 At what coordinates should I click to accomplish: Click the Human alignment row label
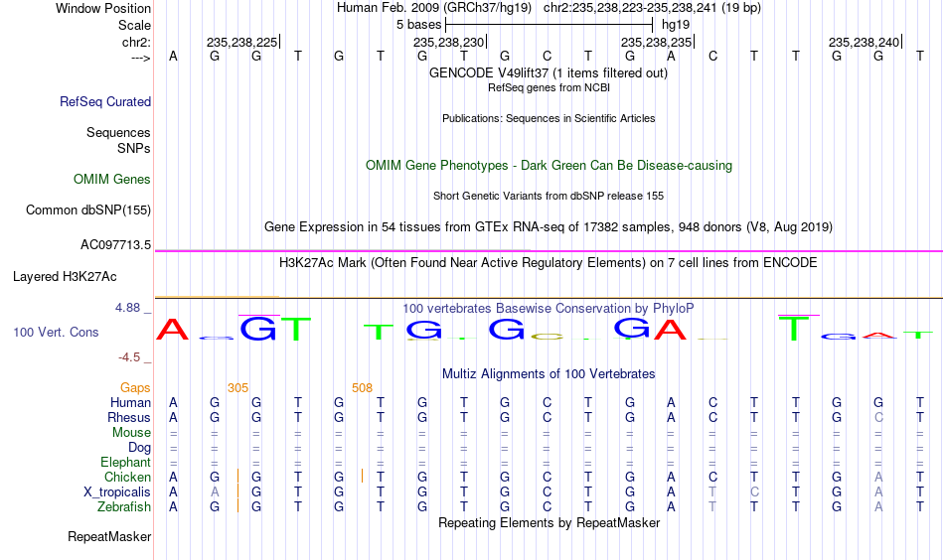130,403
